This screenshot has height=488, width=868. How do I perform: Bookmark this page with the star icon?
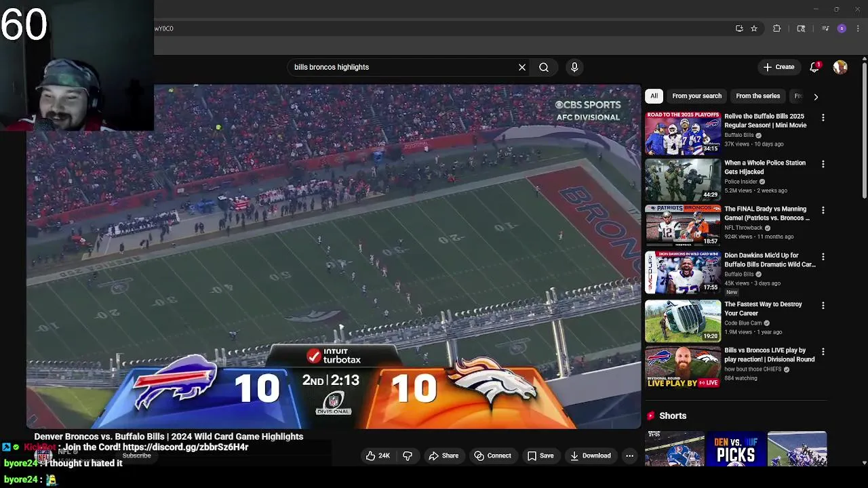click(x=754, y=28)
